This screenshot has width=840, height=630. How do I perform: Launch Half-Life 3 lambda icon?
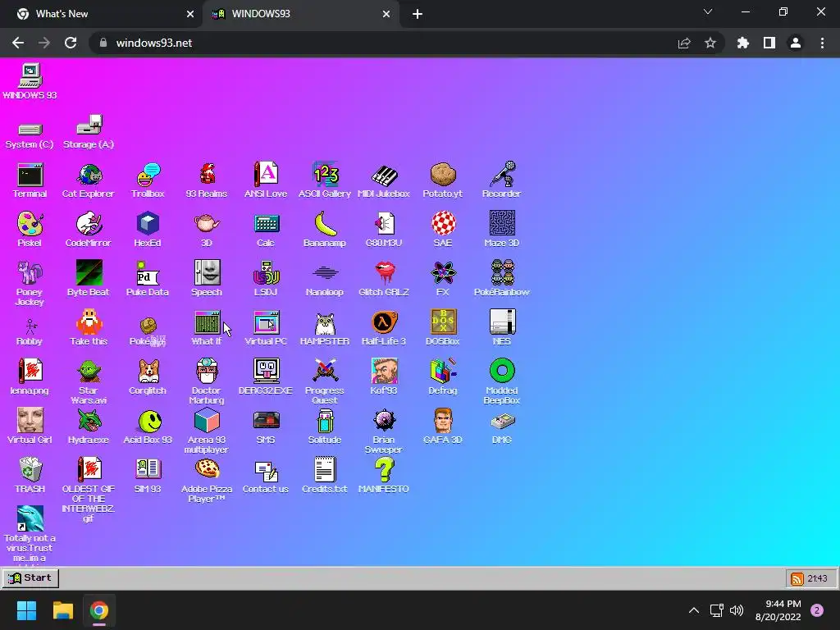point(384,322)
